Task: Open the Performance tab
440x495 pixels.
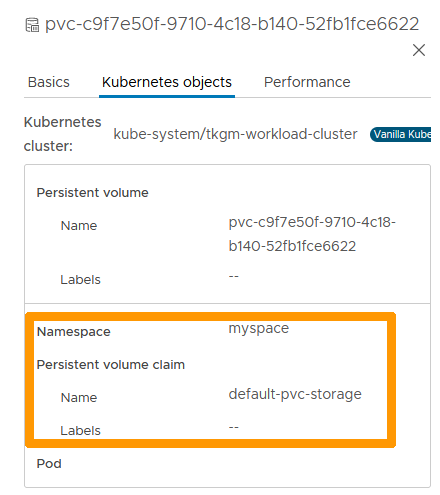Action: [307, 82]
